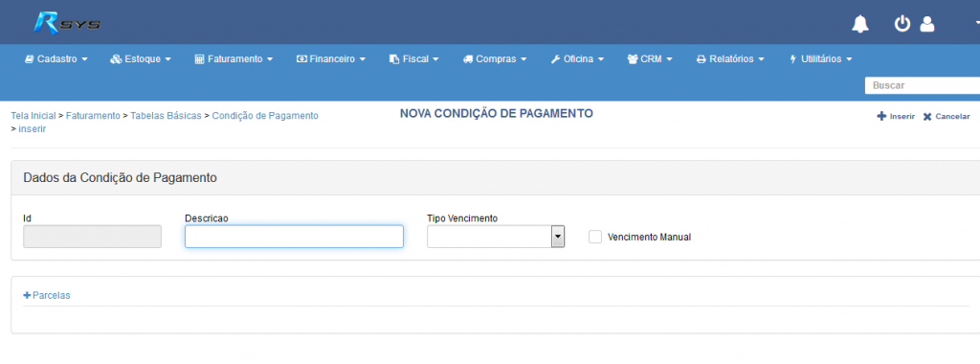Go to Tela Inicial breadcrumb link
The width and height of the screenshot is (980, 364).
tap(33, 116)
